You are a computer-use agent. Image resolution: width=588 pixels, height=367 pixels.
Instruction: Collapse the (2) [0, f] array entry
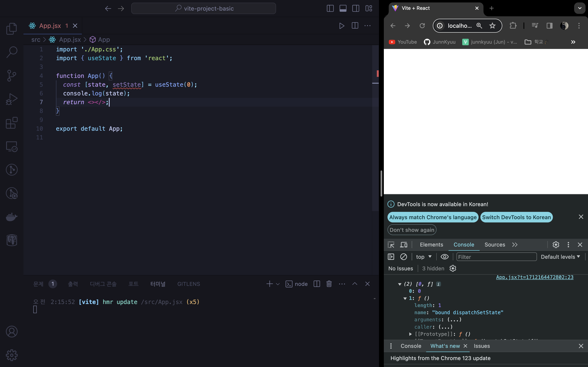coord(399,284)
